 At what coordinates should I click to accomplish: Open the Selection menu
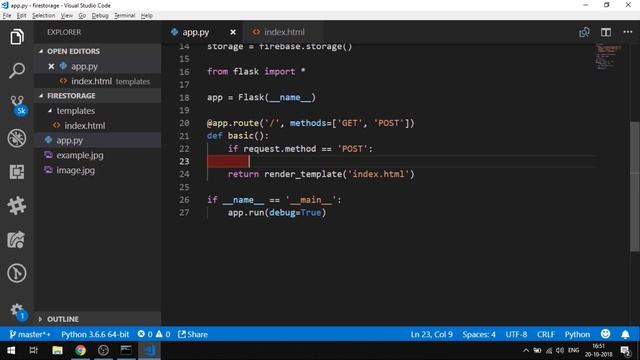coord(44,16)
